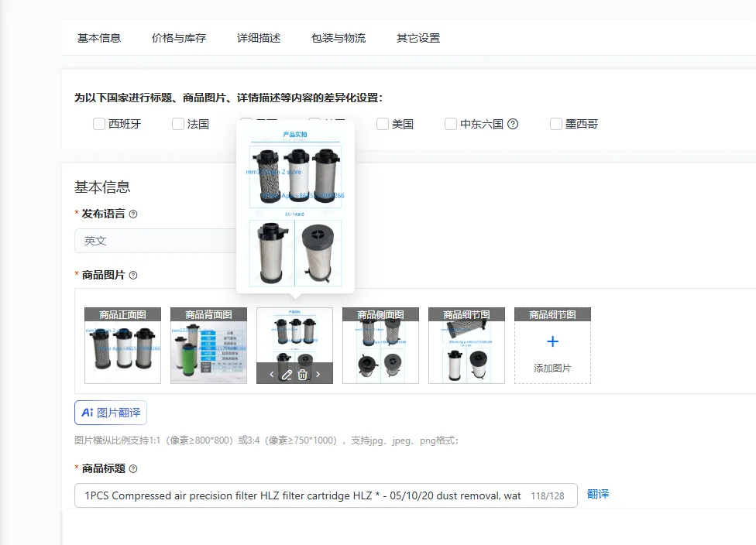Image resolution: width=756 pixels, height=545 pixels.
Task: Select the 其它设置 tab
Action: tap(418, 38)
